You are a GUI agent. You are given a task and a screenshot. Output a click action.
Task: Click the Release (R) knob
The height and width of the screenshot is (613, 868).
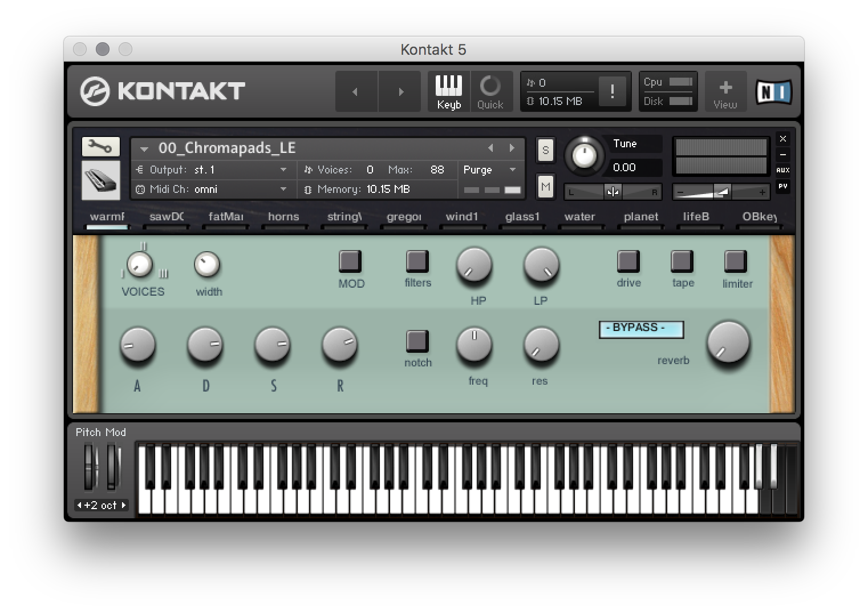click(340, 345)
